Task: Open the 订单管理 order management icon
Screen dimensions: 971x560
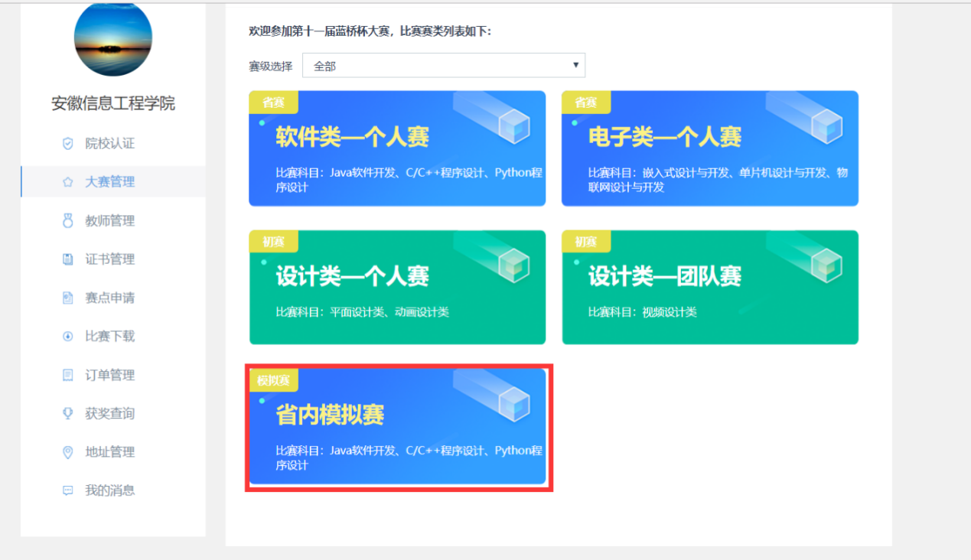Action: [67, 374]
